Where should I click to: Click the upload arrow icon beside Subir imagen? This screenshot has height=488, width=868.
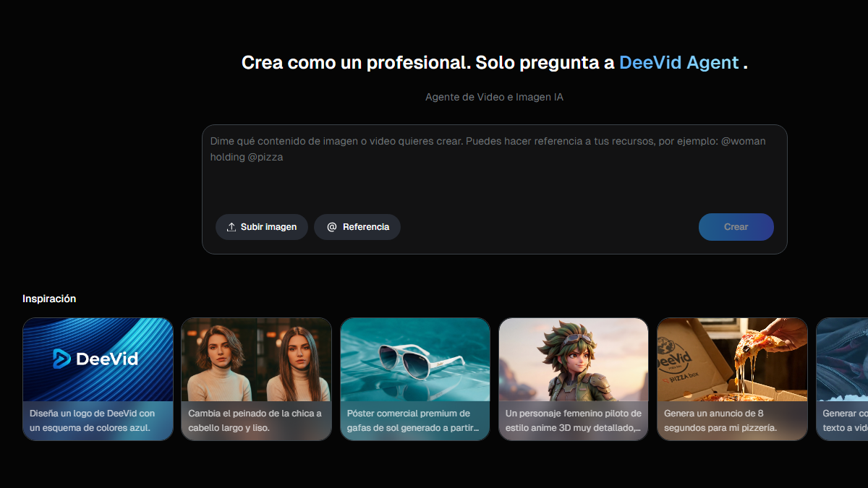point(233,226)
